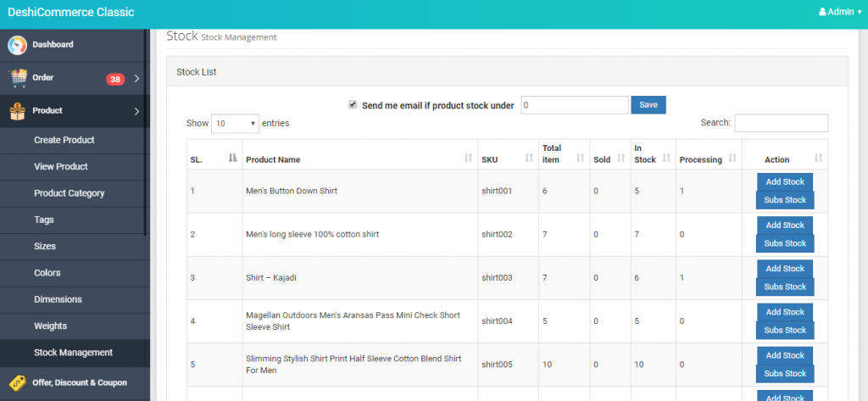Image resolution: width=868 pixels, height=401 pixels.
Task: Uncheck the send me email checkbox
Action: (x=352, y=104)
